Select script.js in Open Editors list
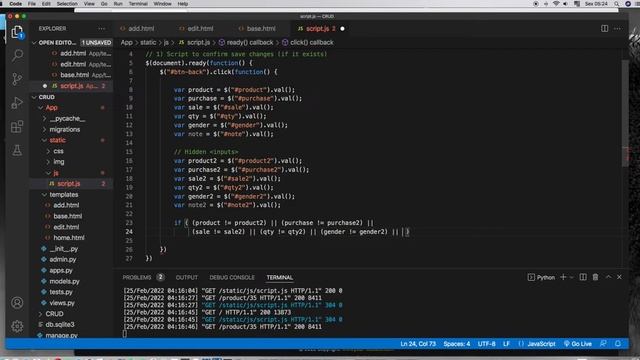Screen dimensions: 640x360 click(72, 86)
